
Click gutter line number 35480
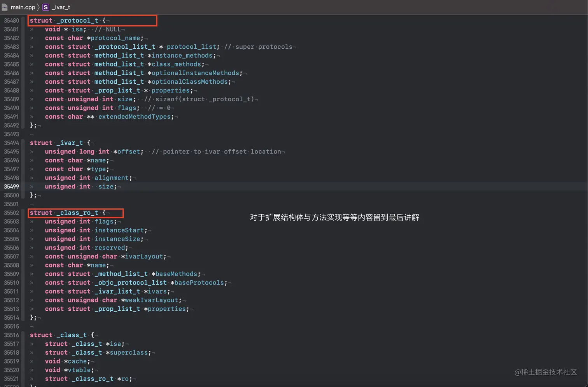(x=11, y=21)
